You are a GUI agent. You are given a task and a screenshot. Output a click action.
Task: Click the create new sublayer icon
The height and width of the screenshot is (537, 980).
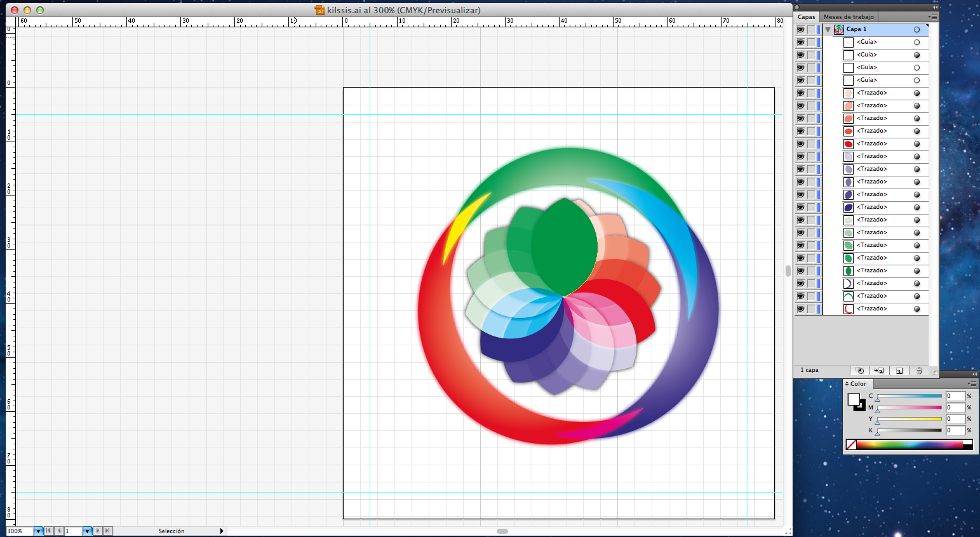(879, 371)
